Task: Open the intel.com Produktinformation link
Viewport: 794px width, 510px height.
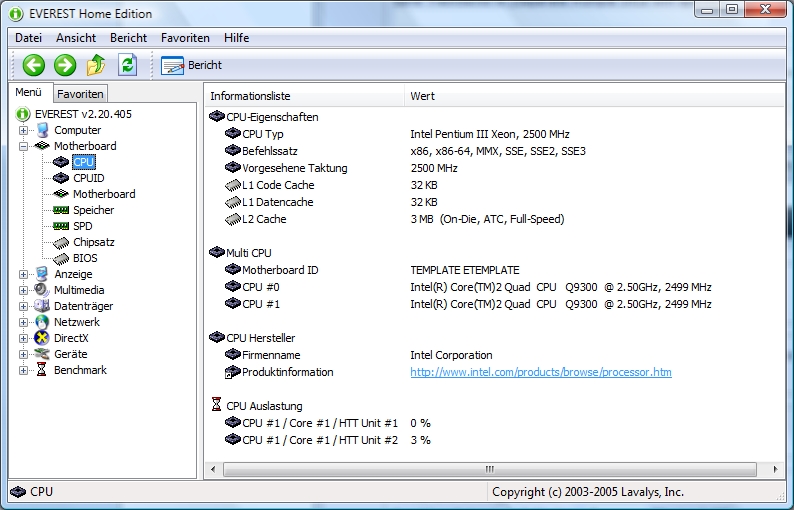Action: (541, 372)
